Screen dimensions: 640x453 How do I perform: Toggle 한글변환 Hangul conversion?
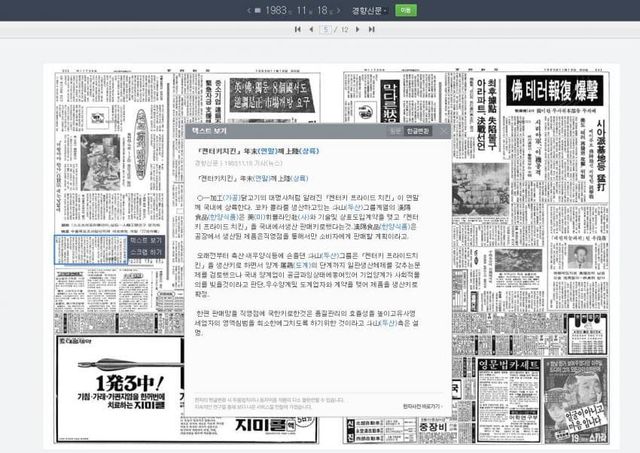click(418, 131)
